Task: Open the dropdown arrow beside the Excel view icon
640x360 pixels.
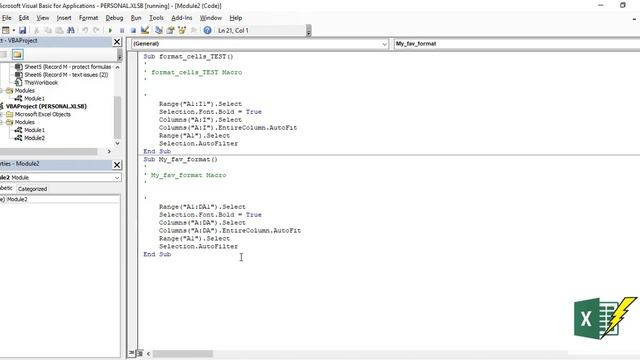Action: click(13, 30)
